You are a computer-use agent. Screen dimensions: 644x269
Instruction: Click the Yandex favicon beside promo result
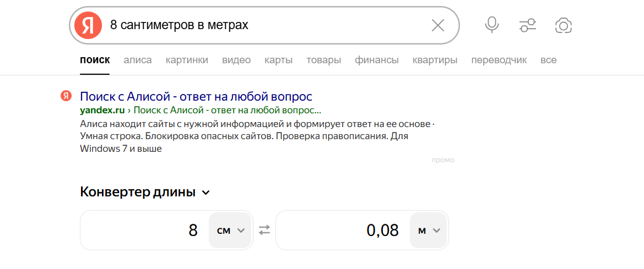pyautogui.click(x=66, y=96)
